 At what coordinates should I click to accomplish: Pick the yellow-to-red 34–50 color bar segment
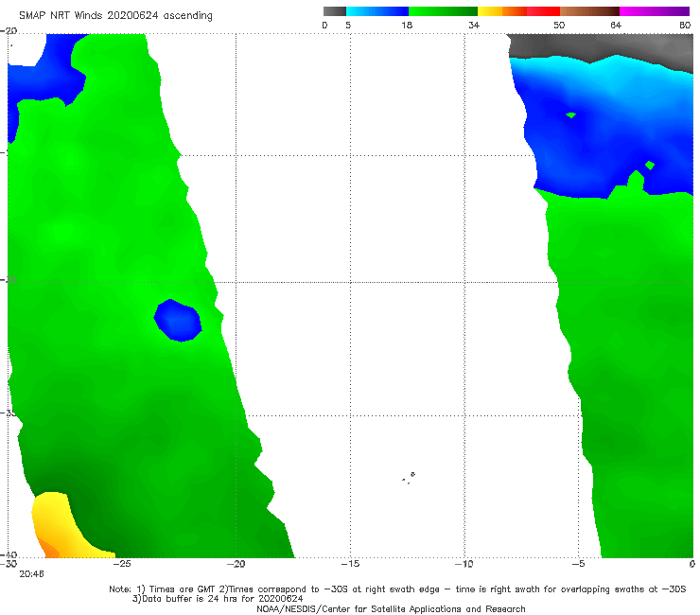click(518, 11)
